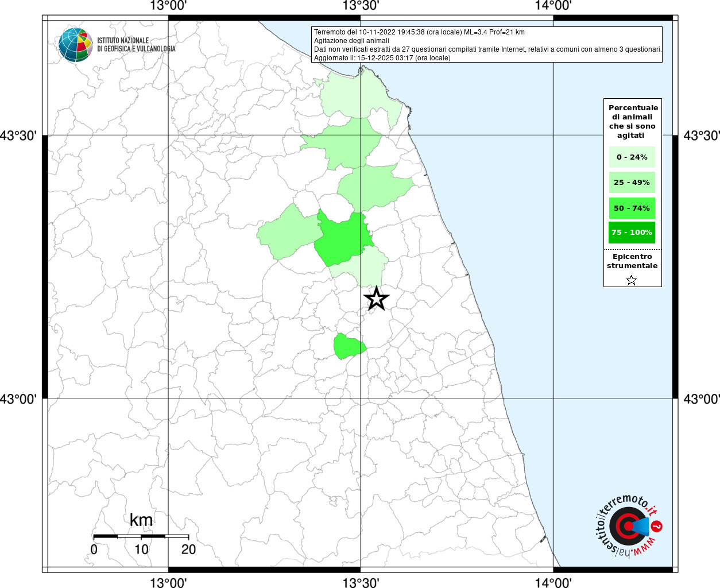
Task: Select the 75 - 100% legend swatch
Action: tap(632, 232)
